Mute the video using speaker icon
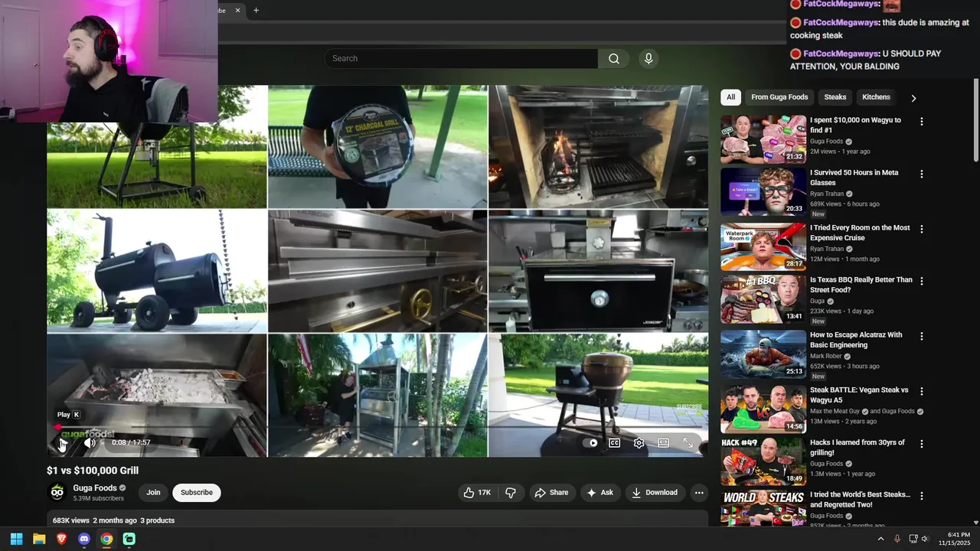Viewport: 980px width, 551px height. [x=90, y=443]
